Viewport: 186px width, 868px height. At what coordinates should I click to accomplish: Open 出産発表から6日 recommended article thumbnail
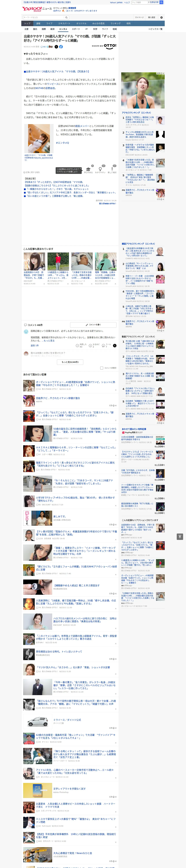34,261
